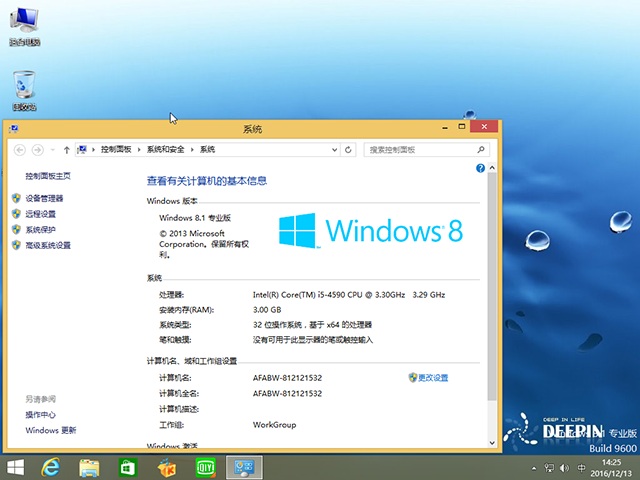Viewport: 640px width, 480px height.
Task: Expand chevron after 控制面板 breadcrumb
Action: (x=139, y=150)
